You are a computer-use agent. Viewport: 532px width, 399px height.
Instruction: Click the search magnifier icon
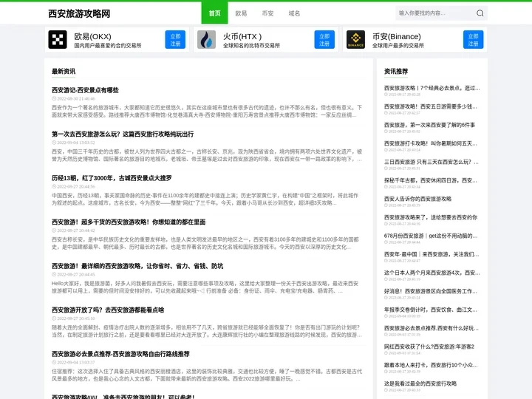click(480, 13)
